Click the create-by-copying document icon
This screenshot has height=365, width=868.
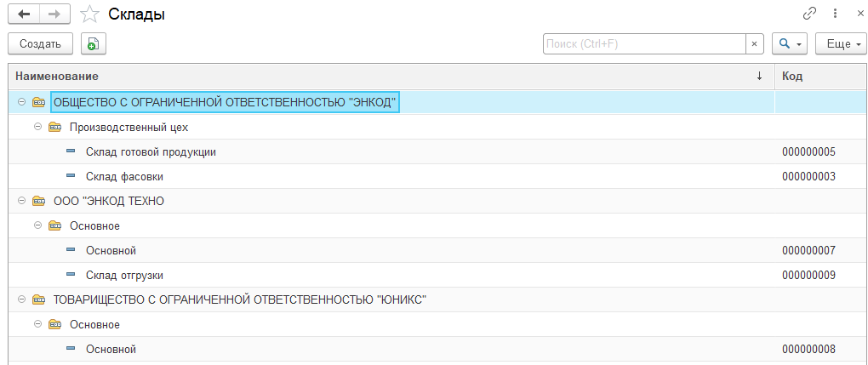click(93, 44)
